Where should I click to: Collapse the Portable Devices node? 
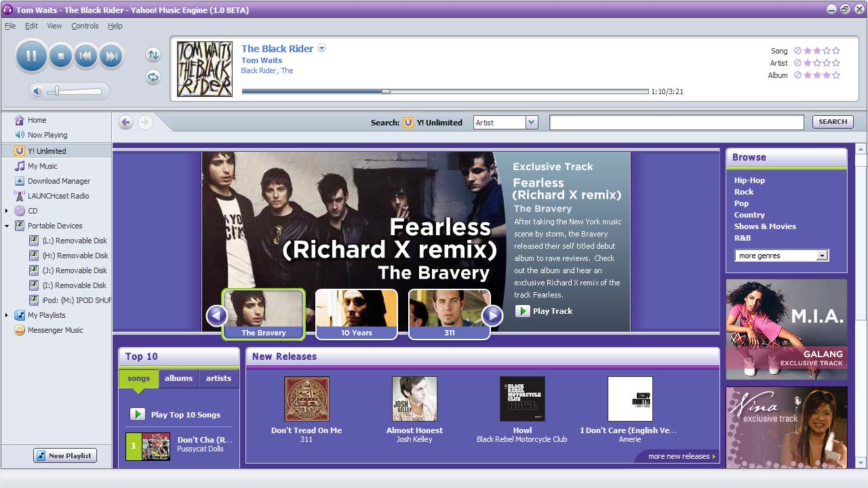coord(7,226)
